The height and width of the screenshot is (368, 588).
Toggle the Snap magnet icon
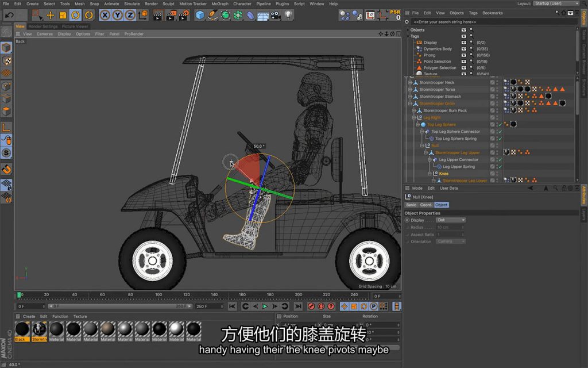tap(6, 170)
